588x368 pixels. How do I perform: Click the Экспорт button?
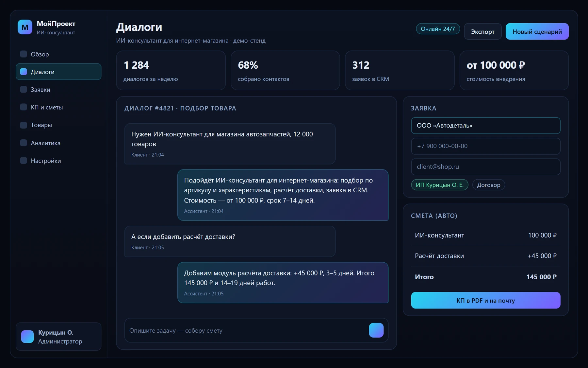(x=483, y=31)
